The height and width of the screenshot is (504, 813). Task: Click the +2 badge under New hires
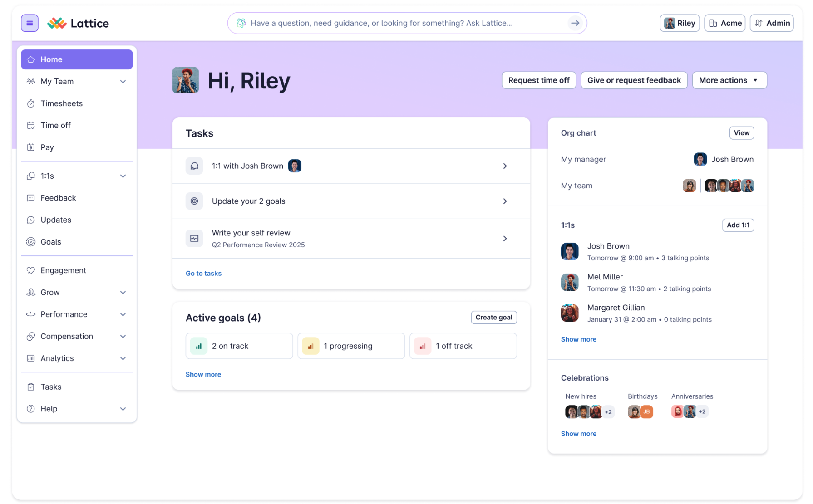(x=608, y=412)
